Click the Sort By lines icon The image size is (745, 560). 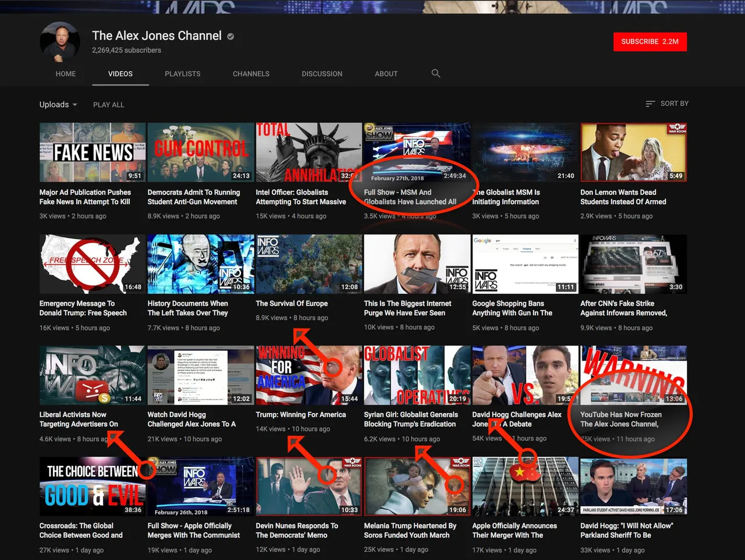coord(650,104)
